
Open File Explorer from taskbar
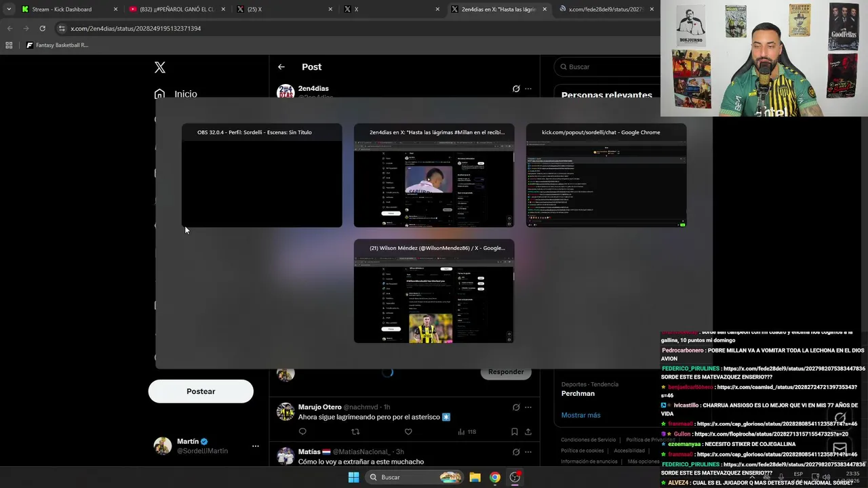[475, 477]
